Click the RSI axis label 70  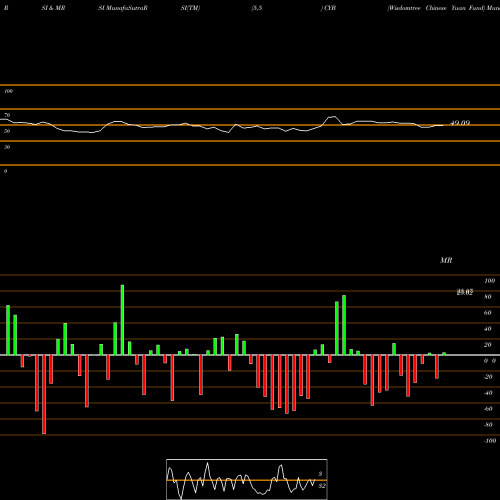click(x=7, y=115)
